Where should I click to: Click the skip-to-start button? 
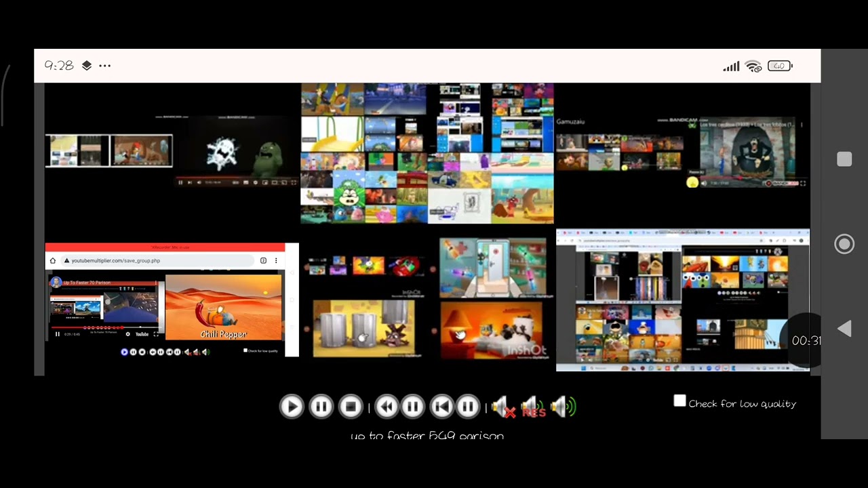442,407
